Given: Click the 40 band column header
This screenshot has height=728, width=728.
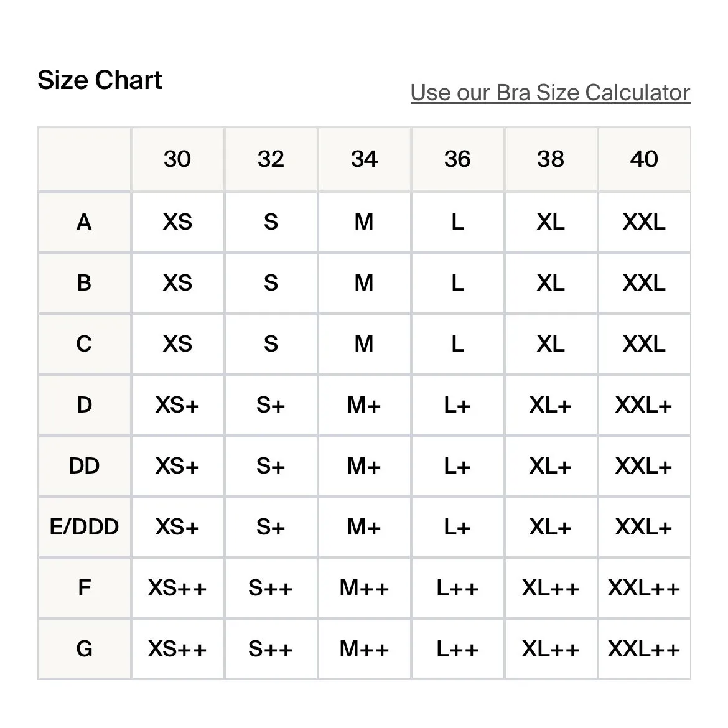Looking at the screenshot, I should click(x=644, y=159).
